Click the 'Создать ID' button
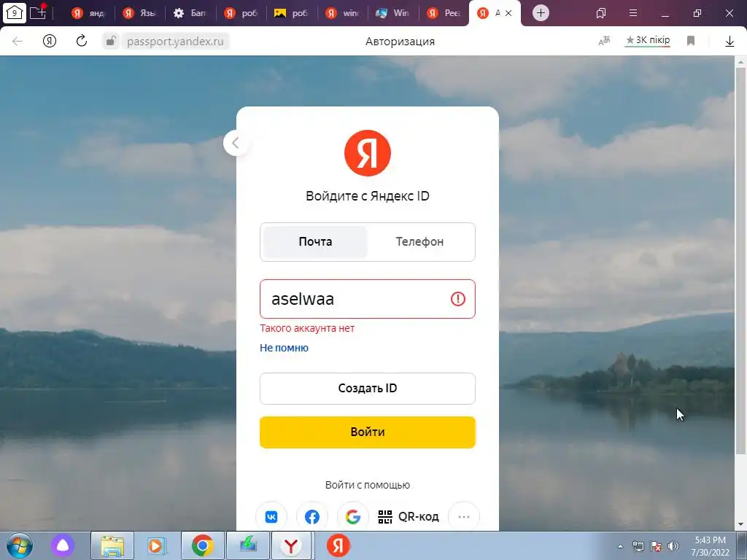The image size is (747, 560). 368,389
